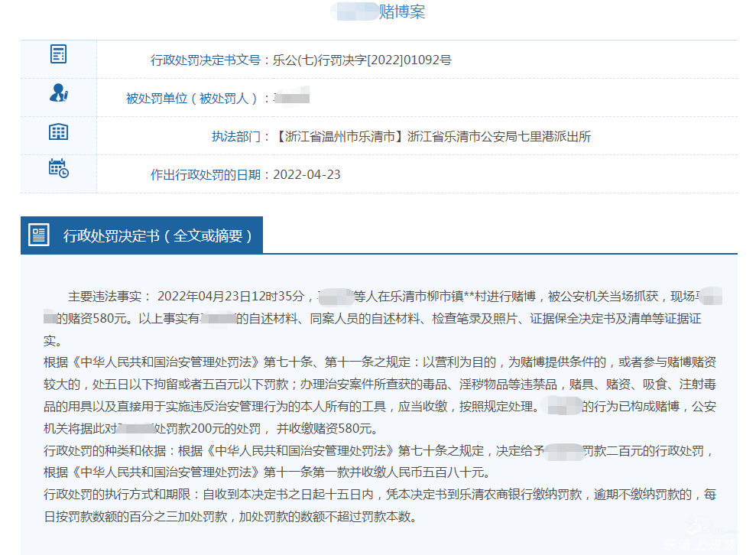Click the blurred penalized person name in the table

coord(291,98)
